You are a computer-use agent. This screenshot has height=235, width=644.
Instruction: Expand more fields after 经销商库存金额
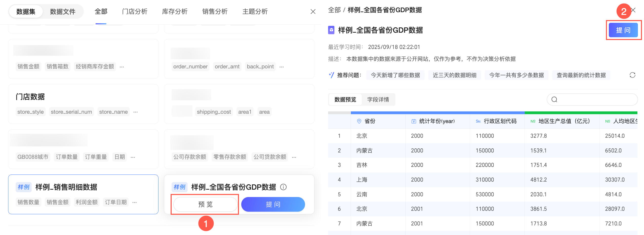(x=122, y=67)
